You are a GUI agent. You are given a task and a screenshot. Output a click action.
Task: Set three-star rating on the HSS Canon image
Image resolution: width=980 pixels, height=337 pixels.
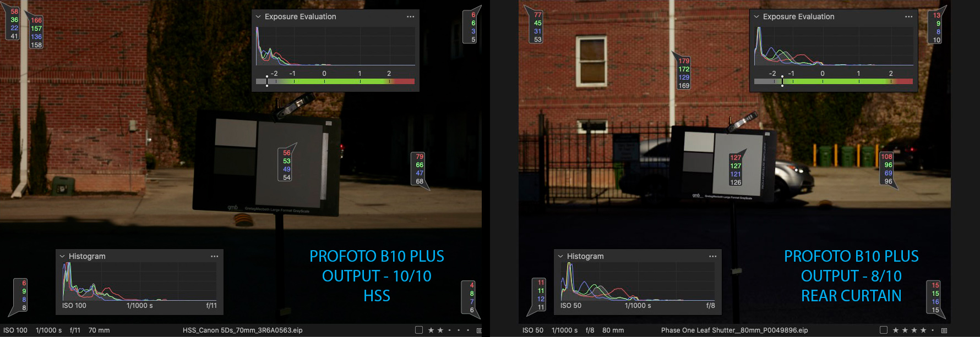[x=450, y=330]
